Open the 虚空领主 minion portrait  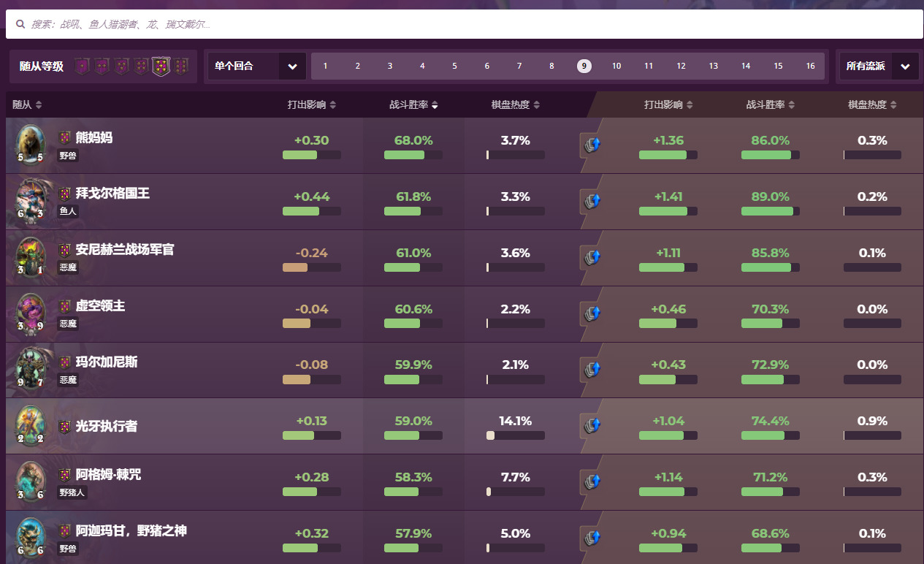click(x=31, y=313)
